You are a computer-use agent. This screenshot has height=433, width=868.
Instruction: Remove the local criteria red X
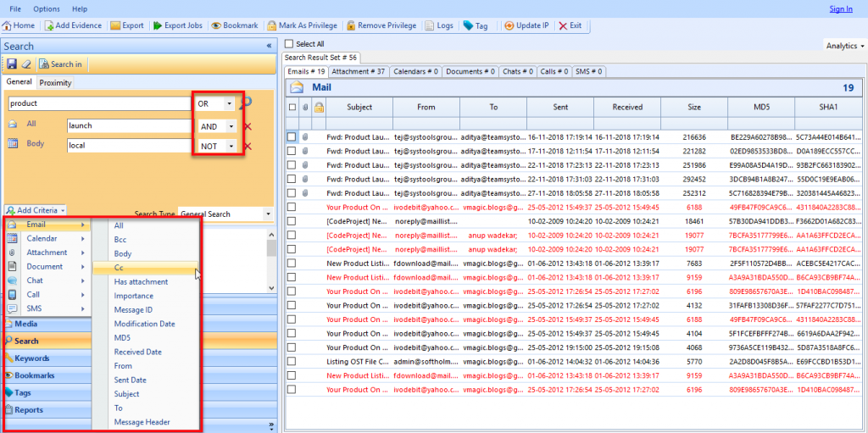coord(248,147)
